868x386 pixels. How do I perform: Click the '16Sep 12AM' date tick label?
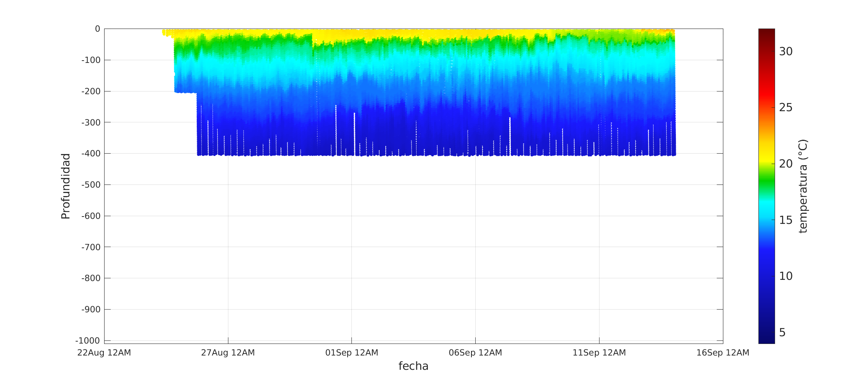tap(723, 353)
